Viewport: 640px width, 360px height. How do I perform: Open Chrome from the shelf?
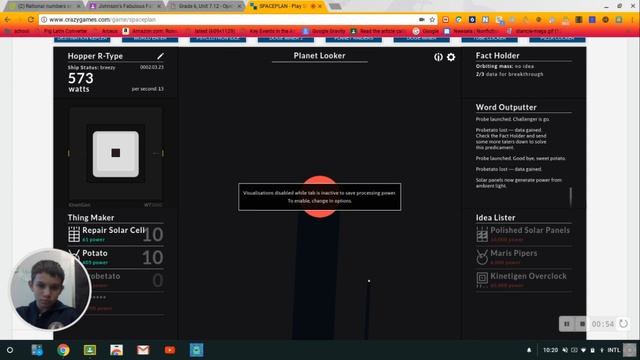[x=63, y=350]
